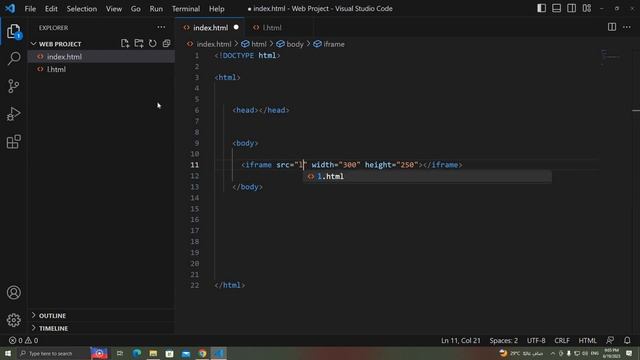This screenshot has height=360, width=640.
Task: Open the Windows notification center icon
Action: (629, 353)
